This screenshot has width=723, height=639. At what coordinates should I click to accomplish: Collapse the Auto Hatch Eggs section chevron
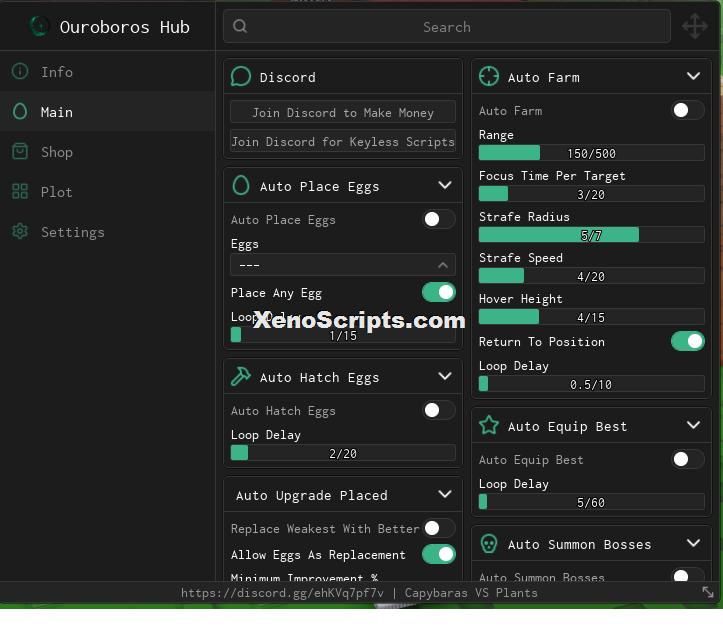445,376
